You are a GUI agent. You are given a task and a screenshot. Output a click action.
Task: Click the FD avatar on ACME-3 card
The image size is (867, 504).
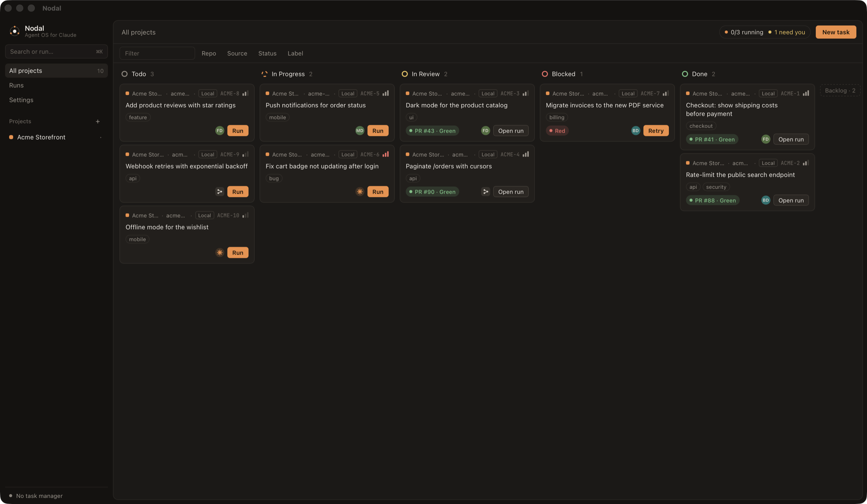pos(486,130)
